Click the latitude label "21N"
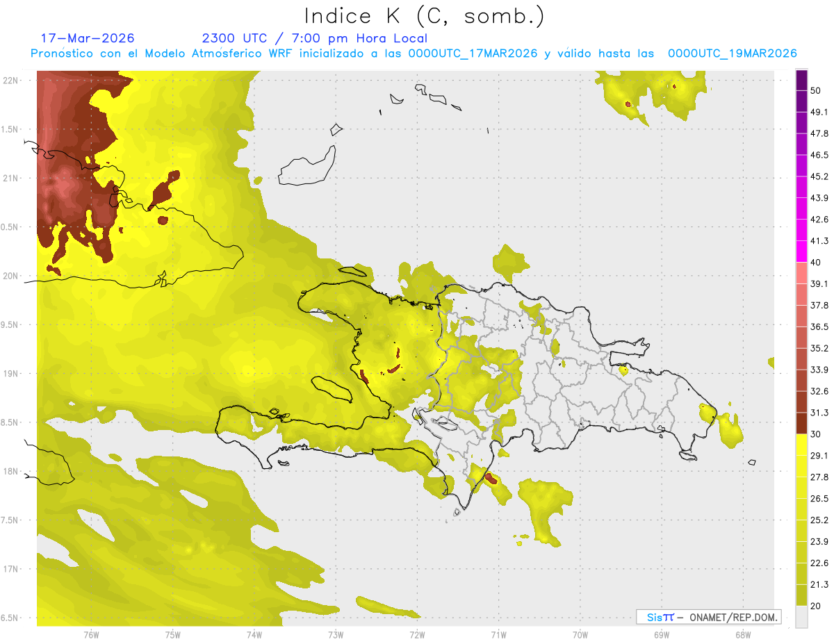This screenshot has width=834, height=644. pos(11,179)
